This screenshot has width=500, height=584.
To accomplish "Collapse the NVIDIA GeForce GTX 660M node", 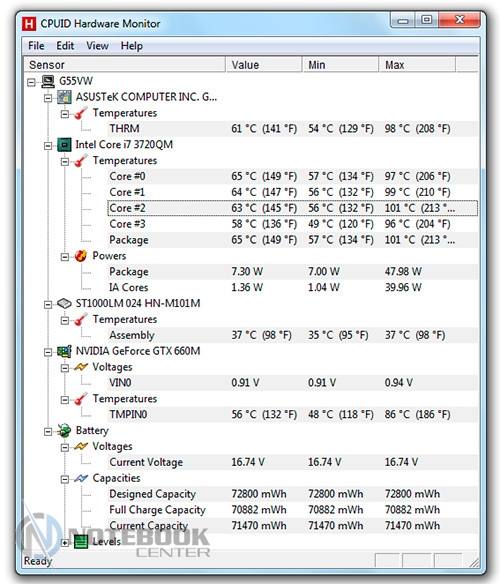I will pos(48,352).
